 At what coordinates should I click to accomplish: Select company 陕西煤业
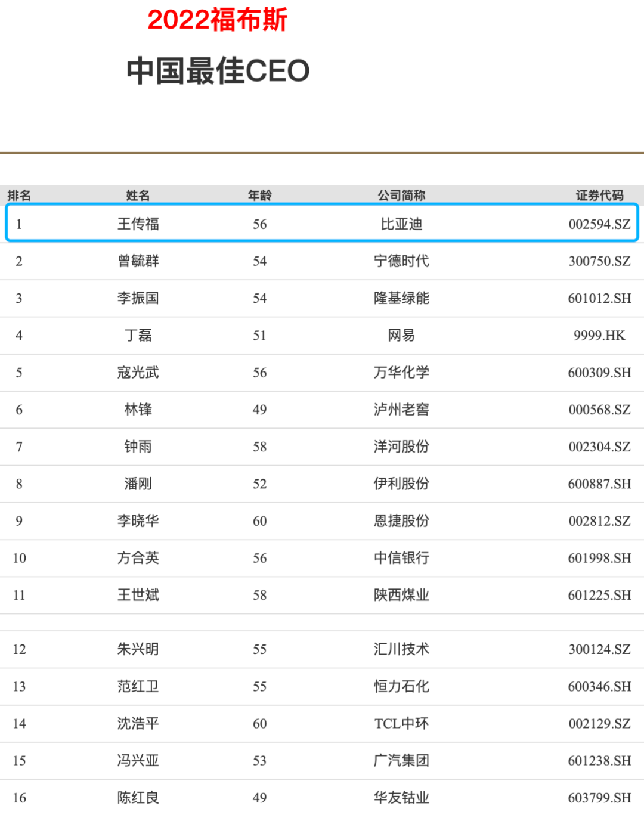401,594
